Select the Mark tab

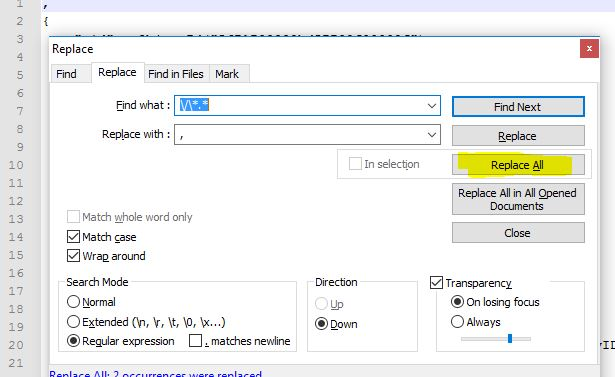pos(227,74)
